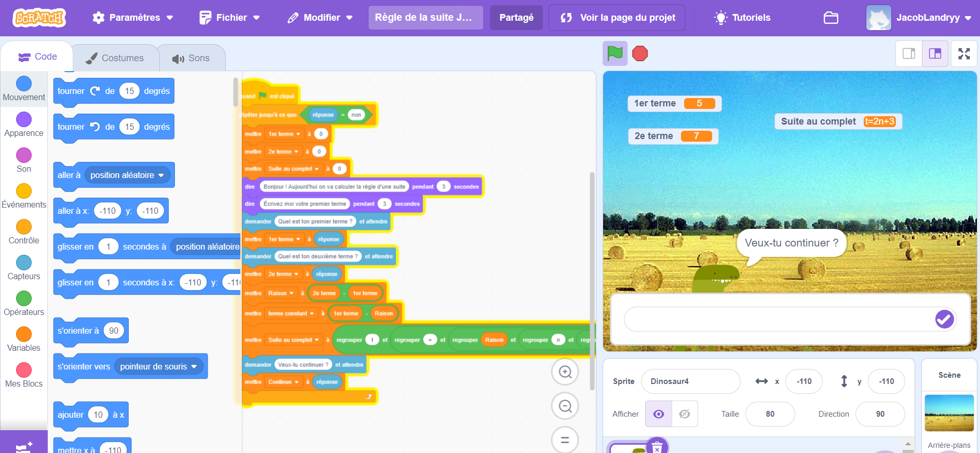Open the My Stuff folder icon
980x453 pixels.
pos(831,18)
